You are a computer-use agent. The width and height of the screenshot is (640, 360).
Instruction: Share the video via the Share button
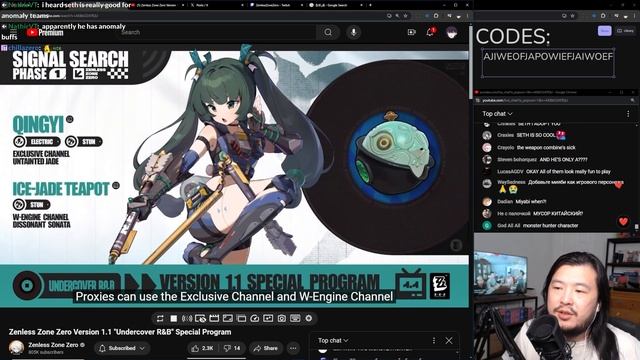point(266,348)
